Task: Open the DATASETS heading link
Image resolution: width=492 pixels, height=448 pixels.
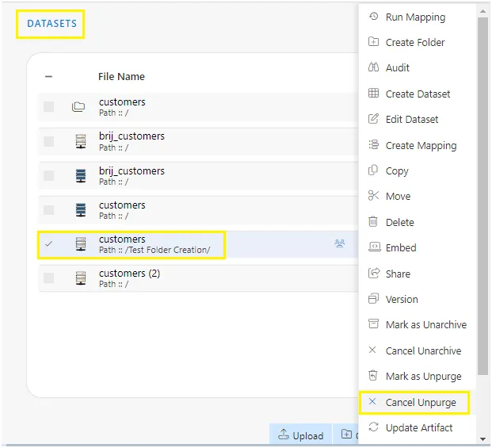Action: [51, 24]
